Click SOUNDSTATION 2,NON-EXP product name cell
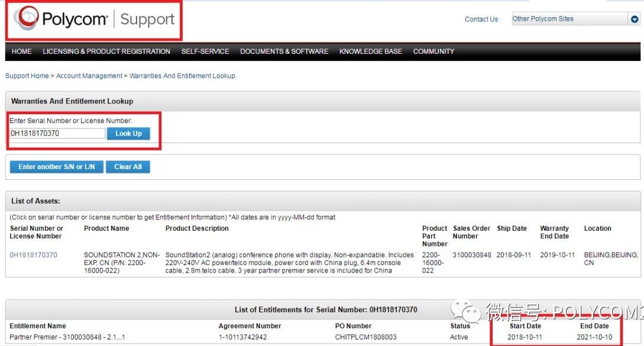This screenshot has width=644, height=346. [122, 263]
